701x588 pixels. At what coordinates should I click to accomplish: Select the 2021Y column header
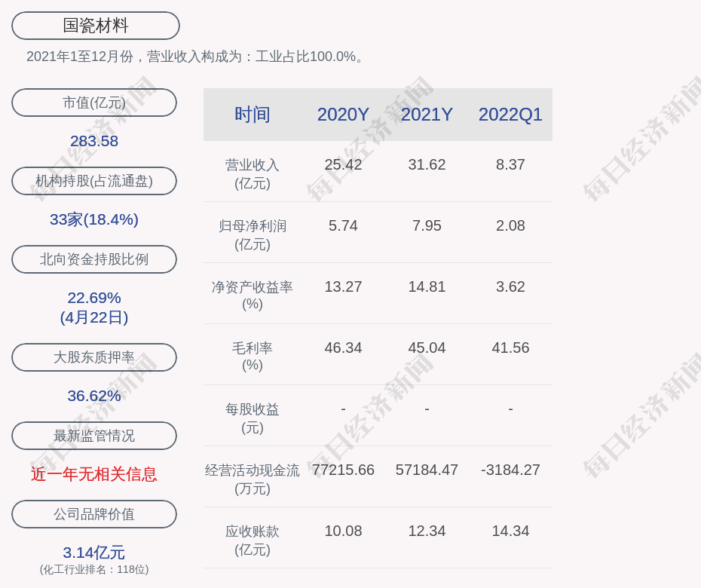[427, 115]
